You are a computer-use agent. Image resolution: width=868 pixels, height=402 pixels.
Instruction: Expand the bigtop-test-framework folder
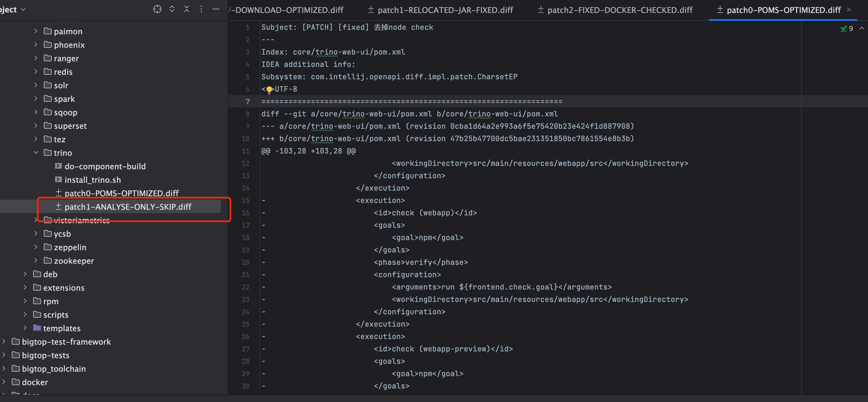[4, 341]
